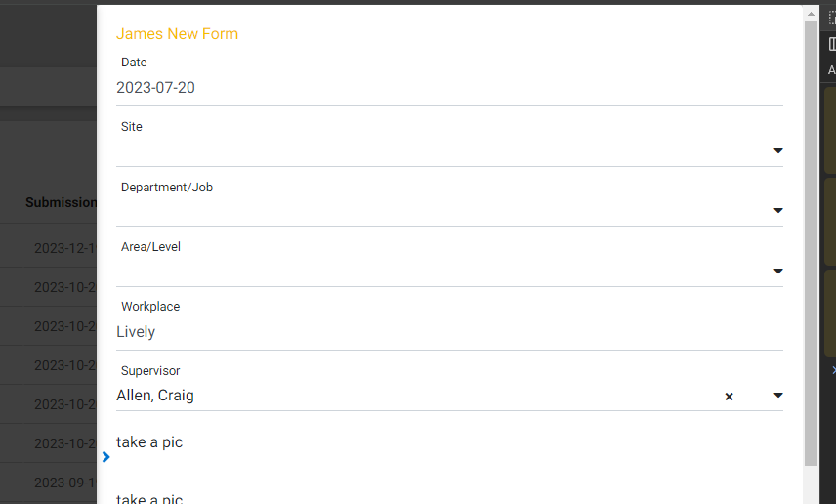Image resolution: width=836 pixels, height=504 pixels.
Task: Click the form's vertical scrollbar thumb
Action: (x=811, y=243)
